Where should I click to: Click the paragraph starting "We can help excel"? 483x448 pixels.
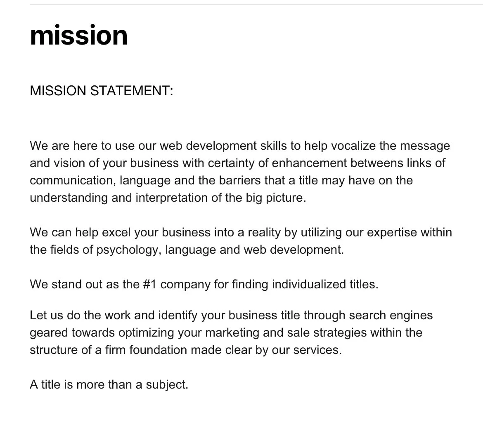point(241,241)
